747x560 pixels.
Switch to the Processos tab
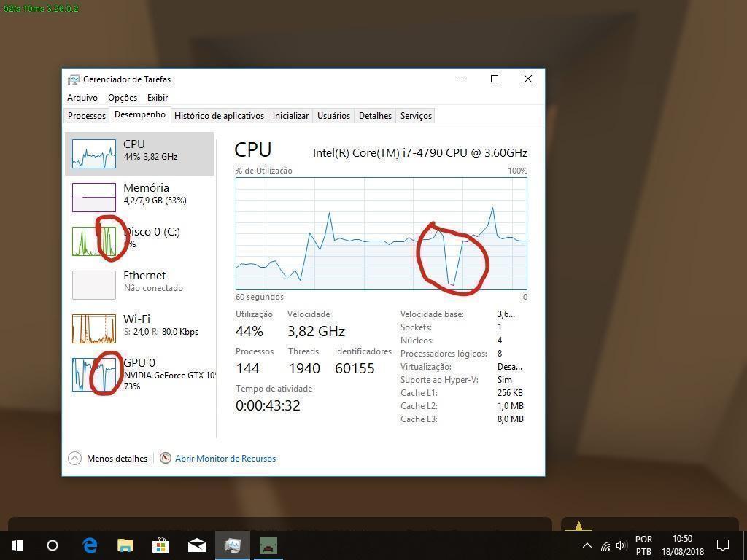(x=87, y=116)
